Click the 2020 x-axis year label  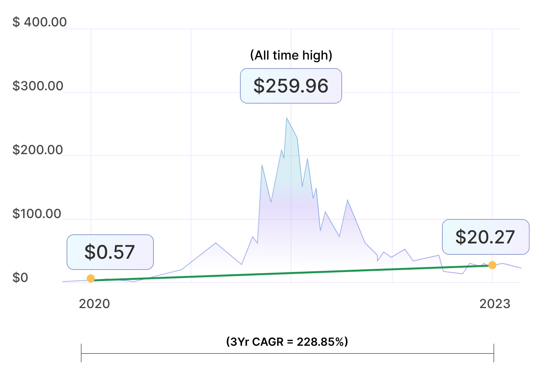point(95,304)
